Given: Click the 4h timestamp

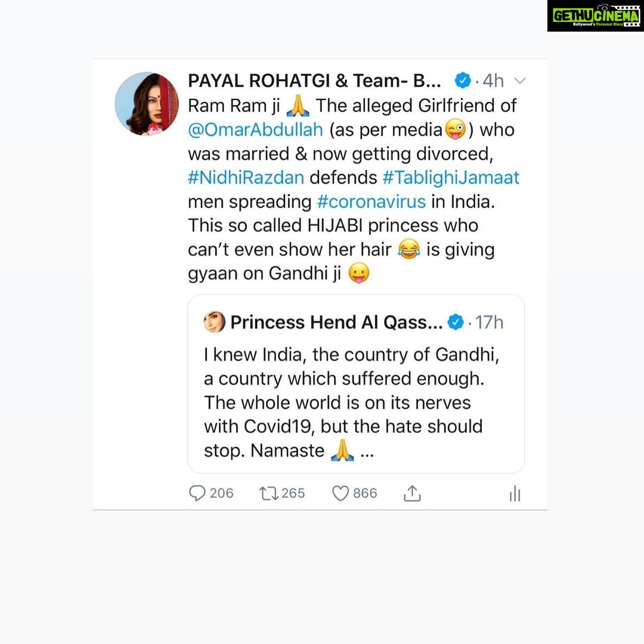Looking at the screenshot, I should pyautogui.click(x=493, y=81).
